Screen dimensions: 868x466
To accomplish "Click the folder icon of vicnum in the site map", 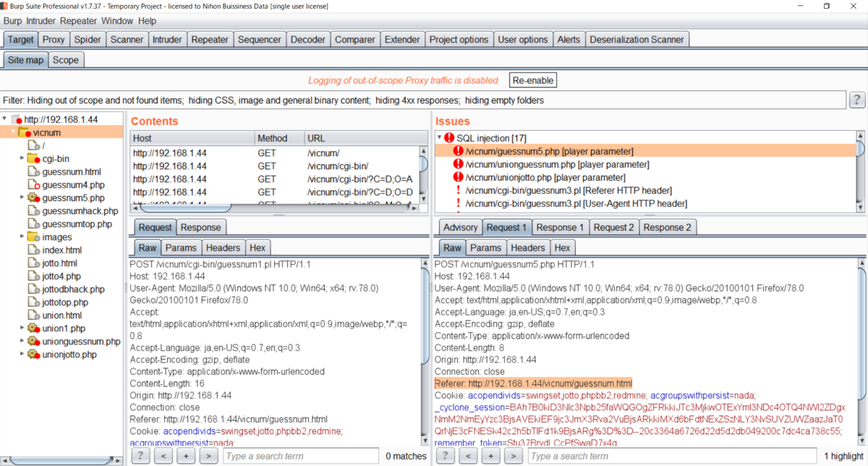I will [x=25, y=132].
